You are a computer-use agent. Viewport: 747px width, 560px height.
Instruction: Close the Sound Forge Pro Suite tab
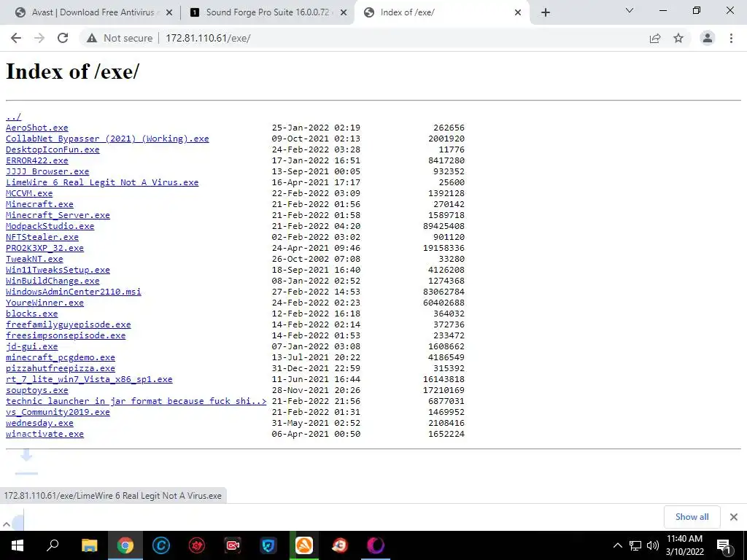(344, 13)
